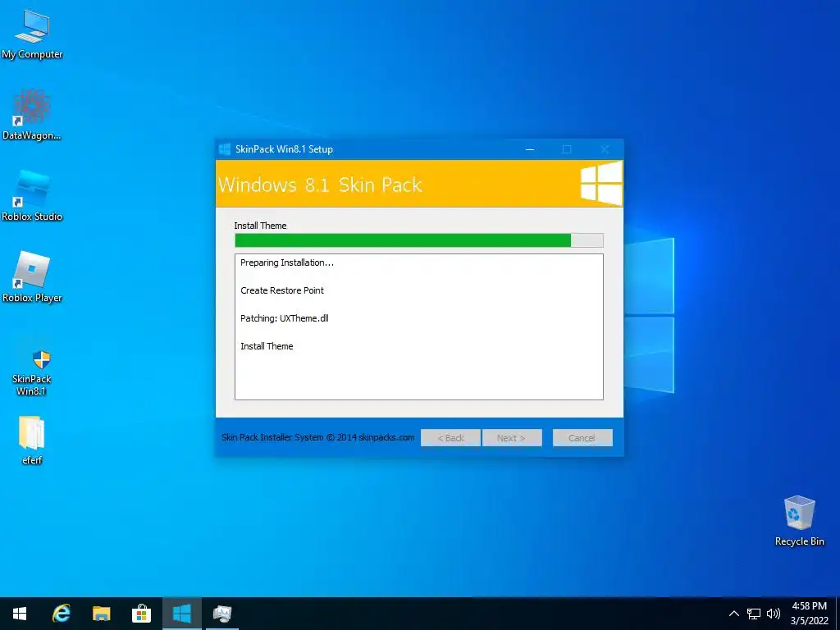The height and width of the screenshot is (630, 840).
Task: Open network status tray icon
Action: 754,614
